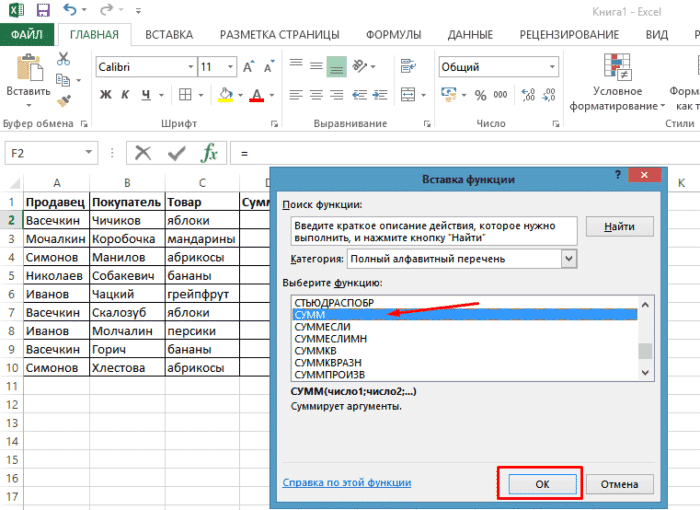Toggle italic К formatting
Viewport: 700px width, 510px height.
(127, 96)
